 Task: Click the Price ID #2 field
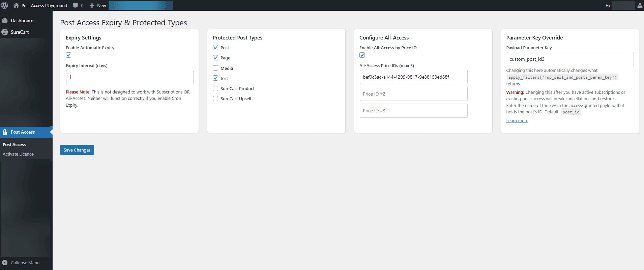point(413,94)
